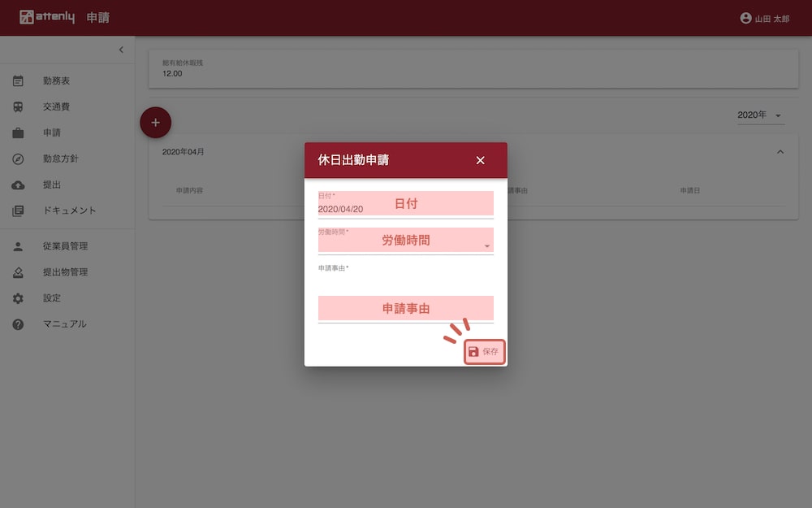This screenshot has height=508, width=812.
Task: Click the 申請事由 reason text field
Action: pyautogui.click(x=405, y=307)
